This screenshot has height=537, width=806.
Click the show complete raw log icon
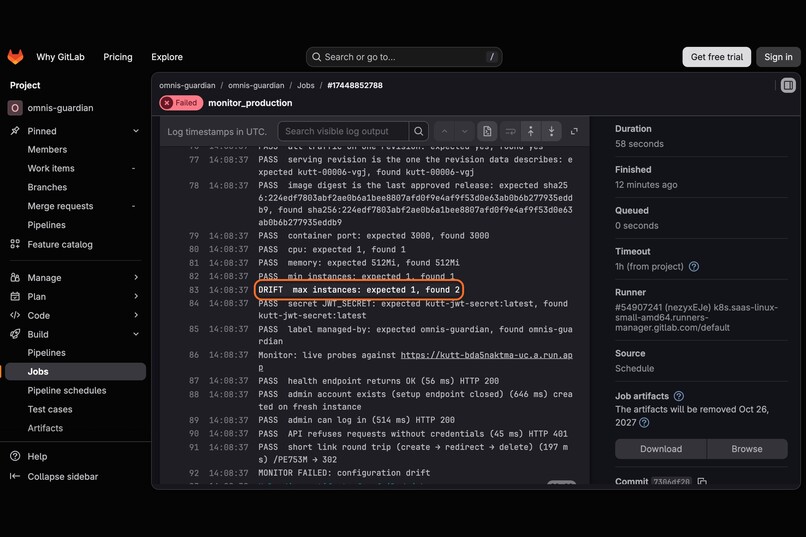(487, 132)
